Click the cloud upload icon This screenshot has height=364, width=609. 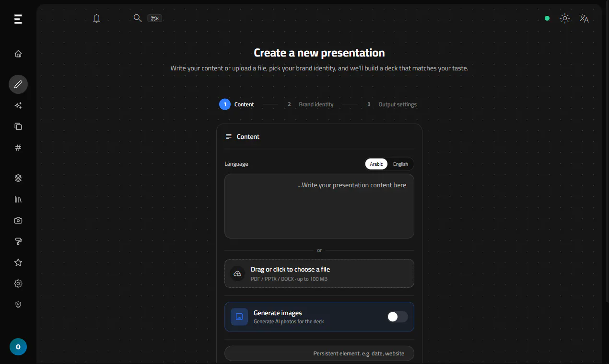[x=237, y=273]
